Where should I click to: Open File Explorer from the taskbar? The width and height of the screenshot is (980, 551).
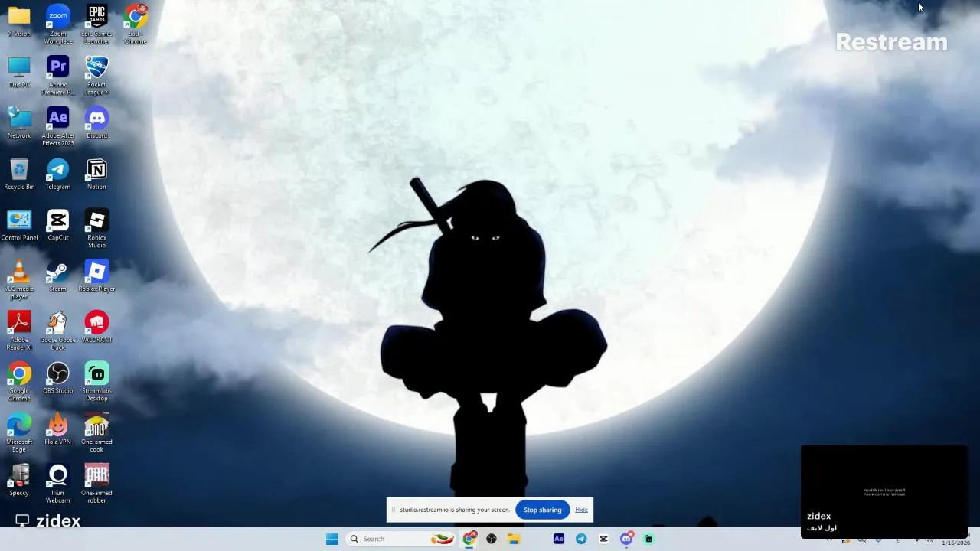[514, 539]
